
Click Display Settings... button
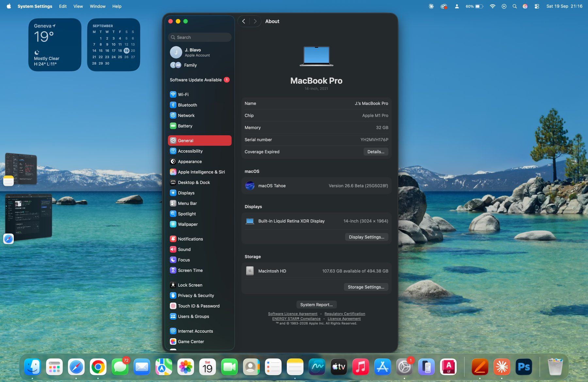click(x=367, y=237)
